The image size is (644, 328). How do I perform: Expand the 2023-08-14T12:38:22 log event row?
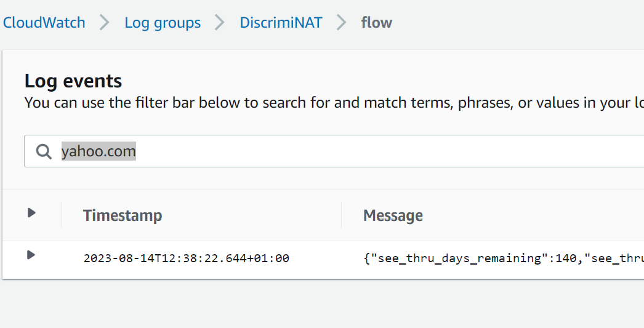31,255
